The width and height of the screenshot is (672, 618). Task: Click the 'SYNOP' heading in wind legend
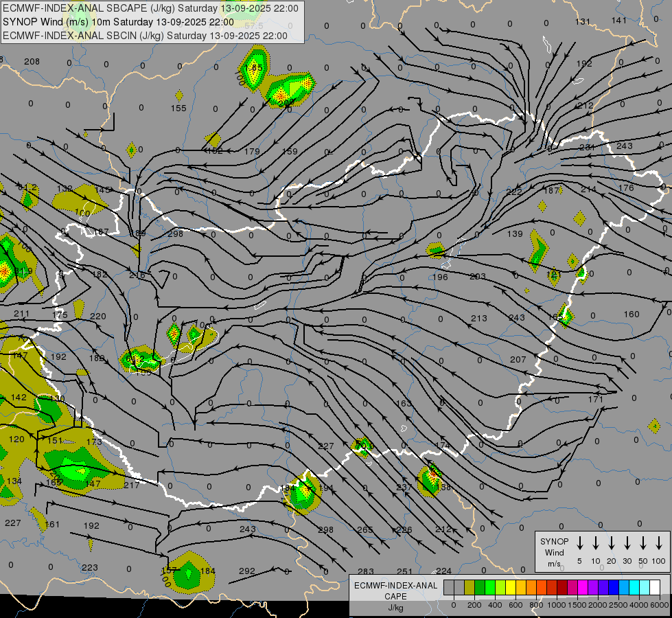click(x=554, y=541)
